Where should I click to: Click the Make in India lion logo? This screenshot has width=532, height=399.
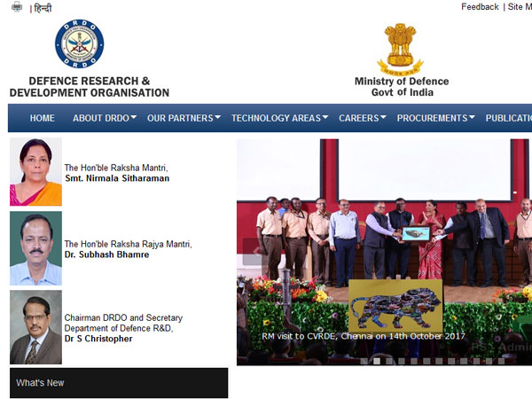click(395, 305)
